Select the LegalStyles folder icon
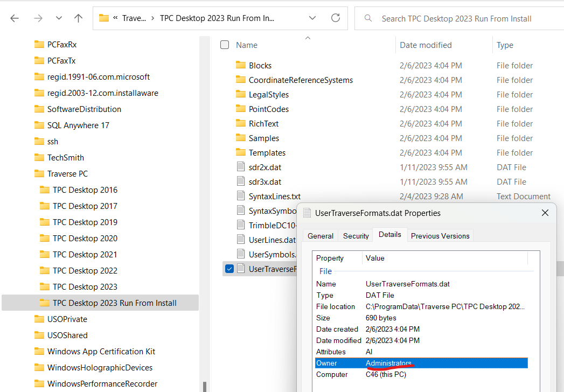Viewport: 564px width, 392px height. (x=241, y=94)
